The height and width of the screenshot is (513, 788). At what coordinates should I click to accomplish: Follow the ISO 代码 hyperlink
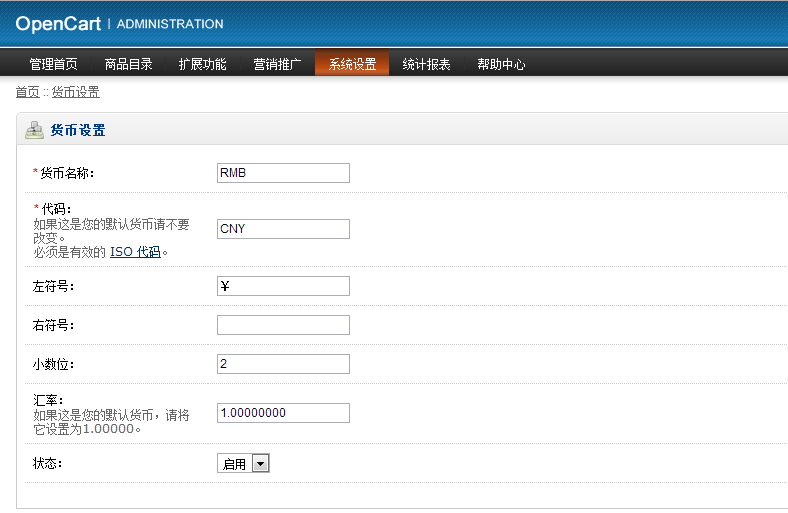pos(135,252)
